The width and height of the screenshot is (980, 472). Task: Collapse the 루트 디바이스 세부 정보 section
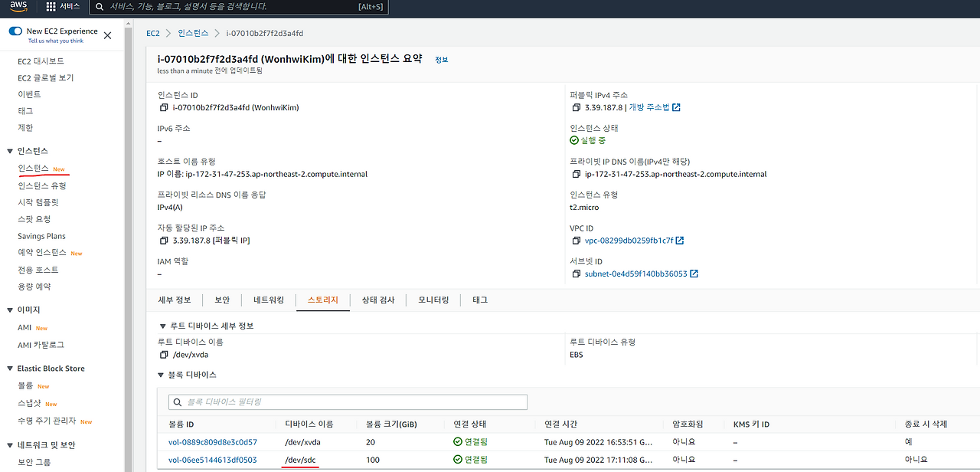162,326
